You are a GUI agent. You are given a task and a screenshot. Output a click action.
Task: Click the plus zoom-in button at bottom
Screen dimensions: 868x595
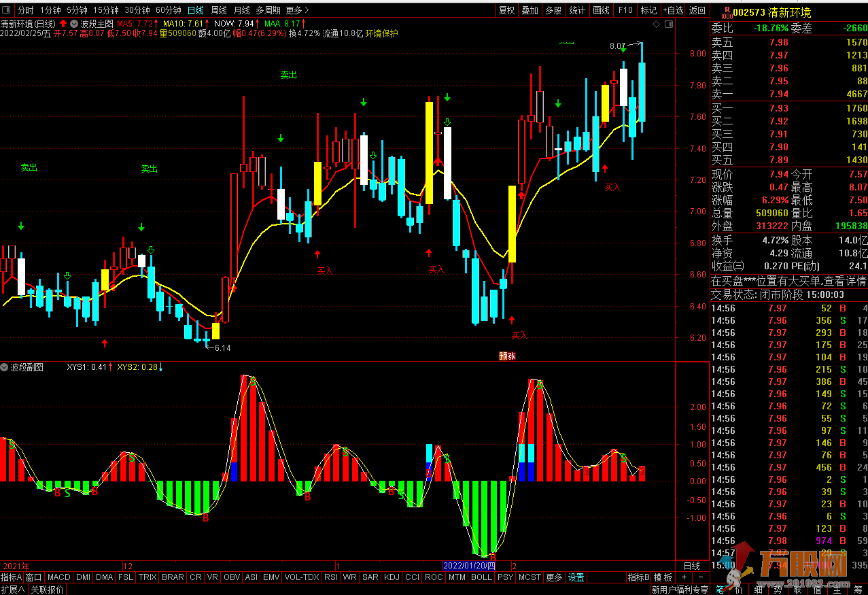click(684, 577)
